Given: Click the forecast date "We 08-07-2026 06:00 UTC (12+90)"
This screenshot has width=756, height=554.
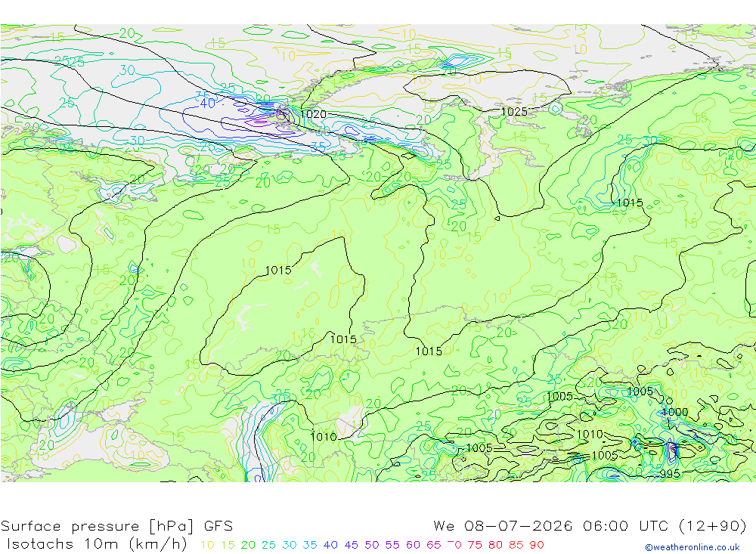Looking at the screenshot, I should [x=590, y=525].
